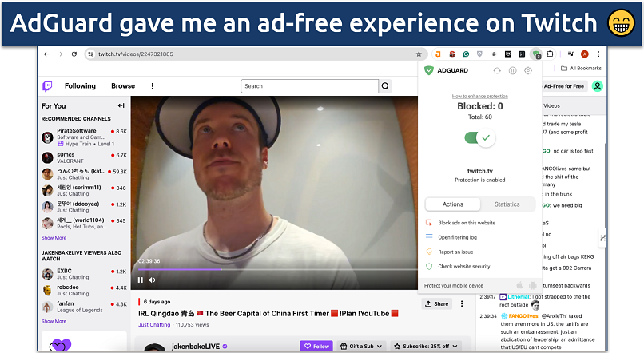Open Chrome profile avatar
Viewport: 644px width, 353px height.
coord(585,54)
